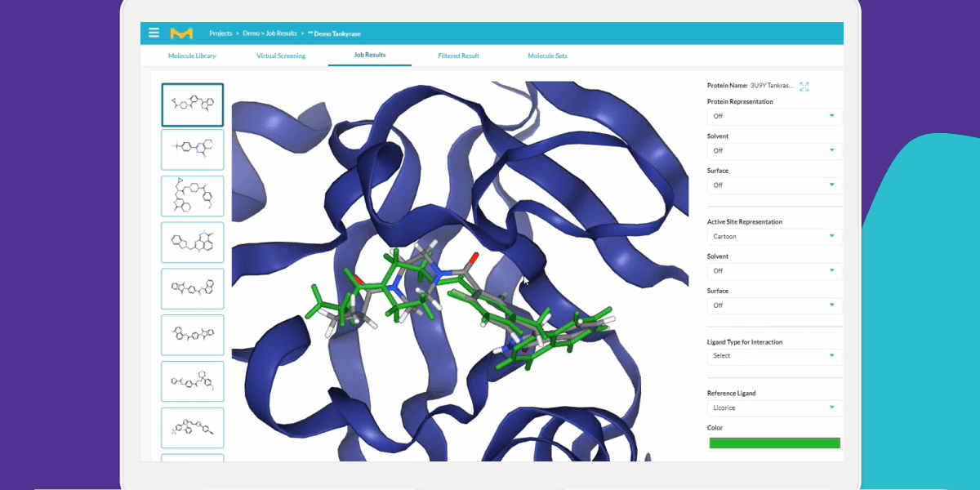
Task: Open the hamburger navigation menu
Action: coord(154,33)
